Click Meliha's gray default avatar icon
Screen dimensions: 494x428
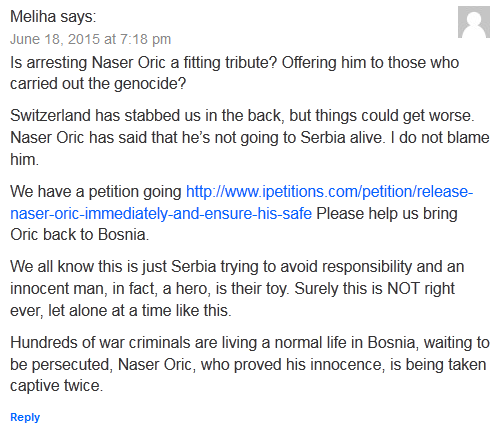tap(474, 22)
